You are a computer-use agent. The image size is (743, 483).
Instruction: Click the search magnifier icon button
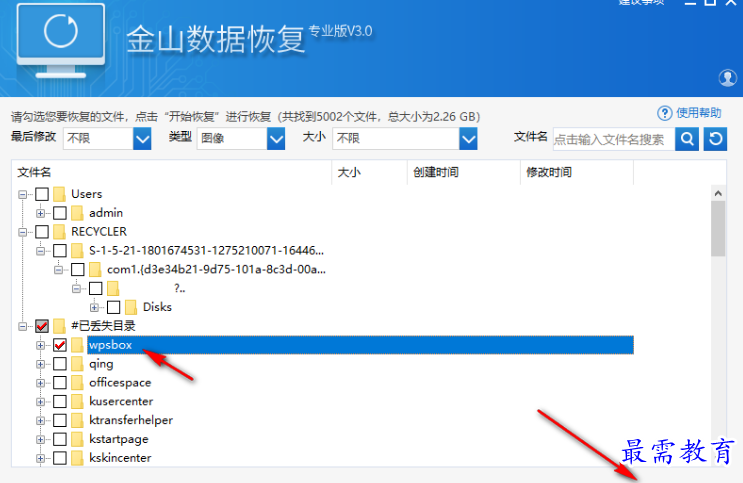click(687, 139)
